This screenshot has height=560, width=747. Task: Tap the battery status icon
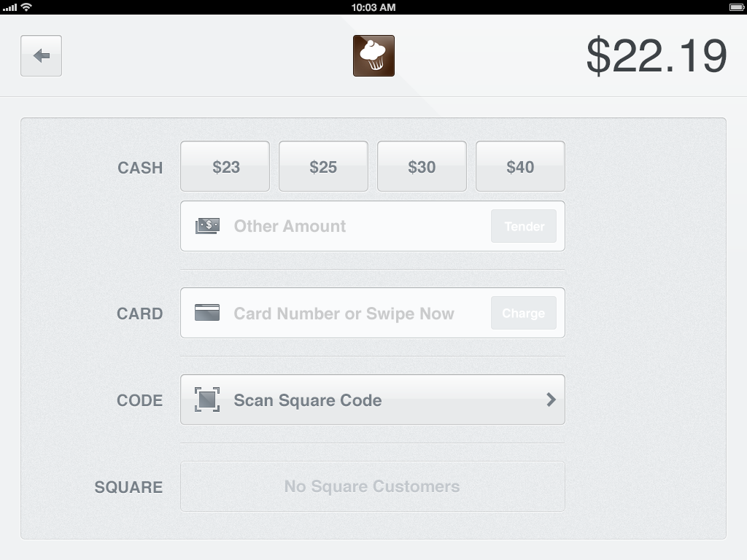pos(737,7)
